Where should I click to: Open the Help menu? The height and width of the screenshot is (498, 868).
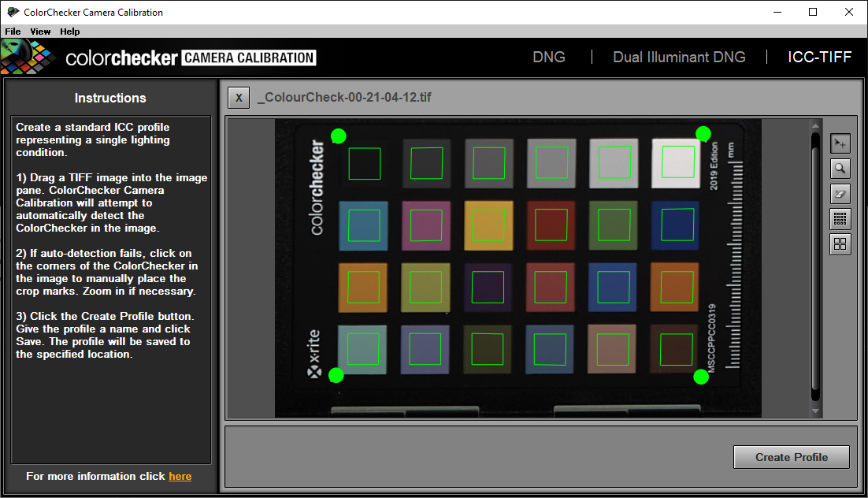pos(70,32)
